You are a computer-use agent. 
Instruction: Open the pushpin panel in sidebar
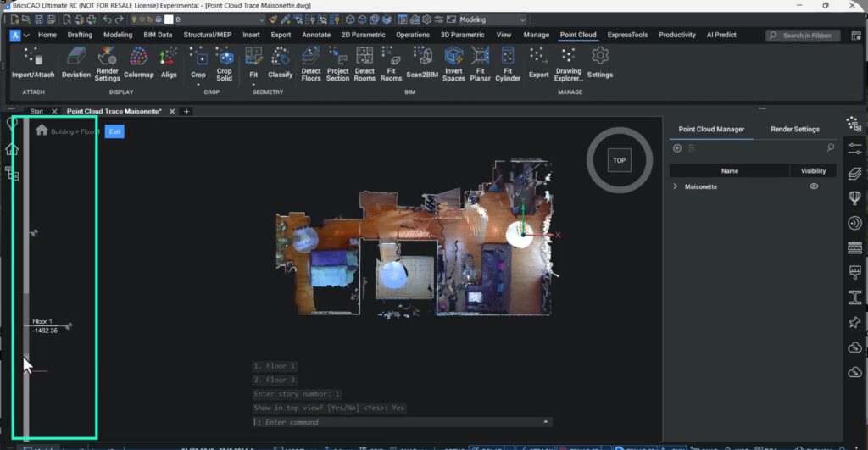point(854,322)
